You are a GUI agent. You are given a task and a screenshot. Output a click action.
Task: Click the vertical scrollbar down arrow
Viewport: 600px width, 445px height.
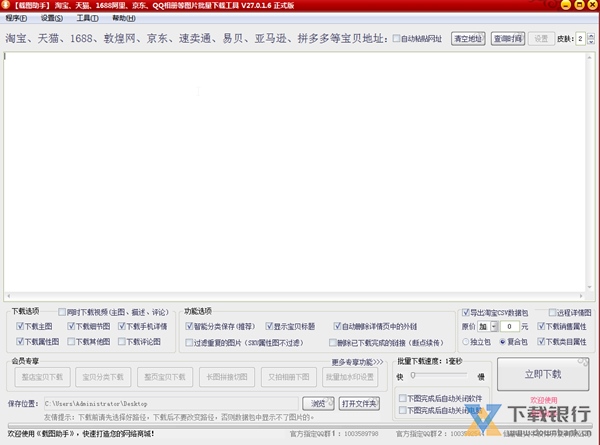[x=589, y=287]
